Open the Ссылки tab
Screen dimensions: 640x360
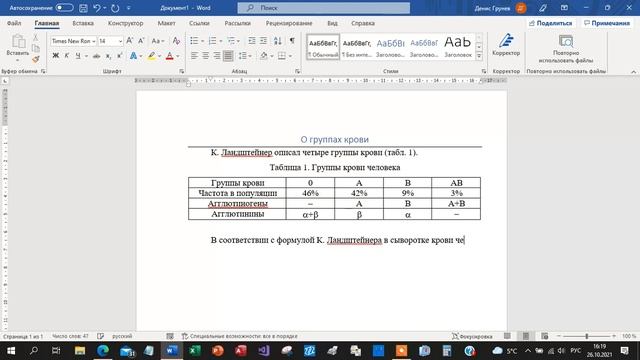(x=199, y=23)
